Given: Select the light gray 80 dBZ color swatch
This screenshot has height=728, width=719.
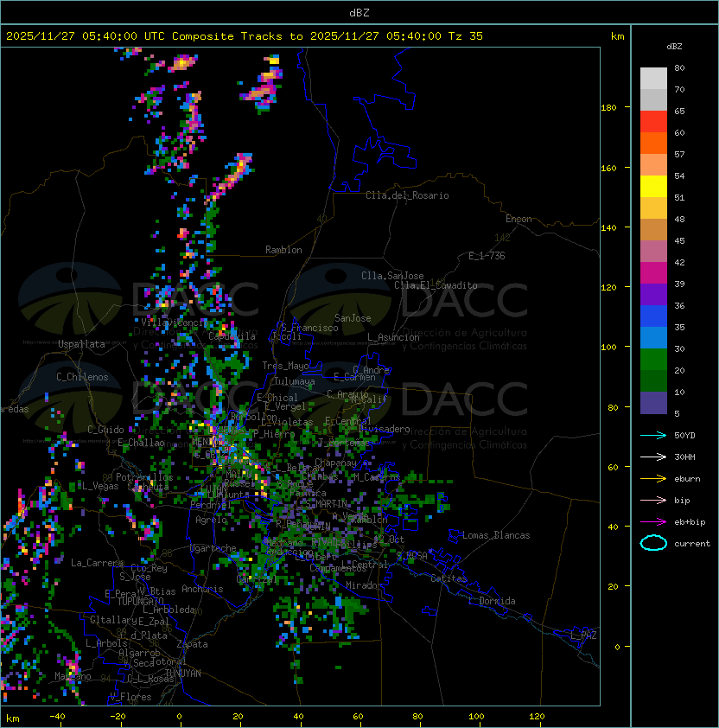Looking at the screenshot, I should 653,79.
